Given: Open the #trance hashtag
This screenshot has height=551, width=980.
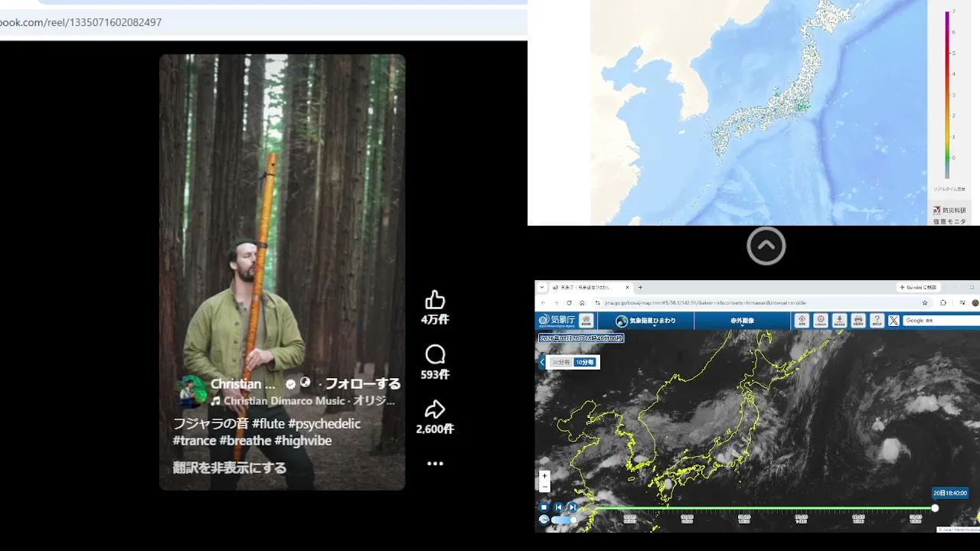Looking at the screenshot, I should click(194, 440).
